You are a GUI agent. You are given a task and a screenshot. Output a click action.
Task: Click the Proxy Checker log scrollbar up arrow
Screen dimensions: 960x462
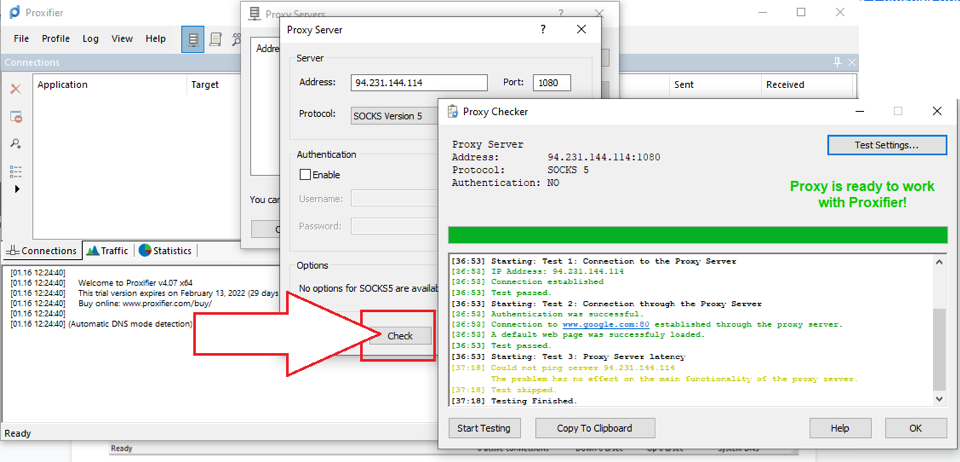tap(939, 262)
